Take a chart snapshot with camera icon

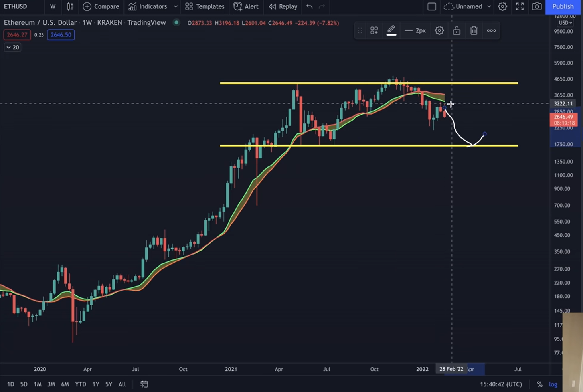537,6
